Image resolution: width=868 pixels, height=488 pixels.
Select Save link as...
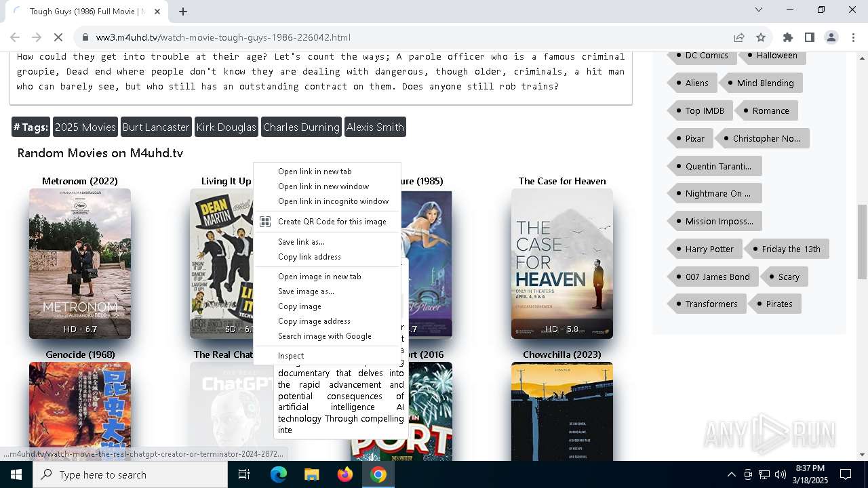[x=327, y=242]
